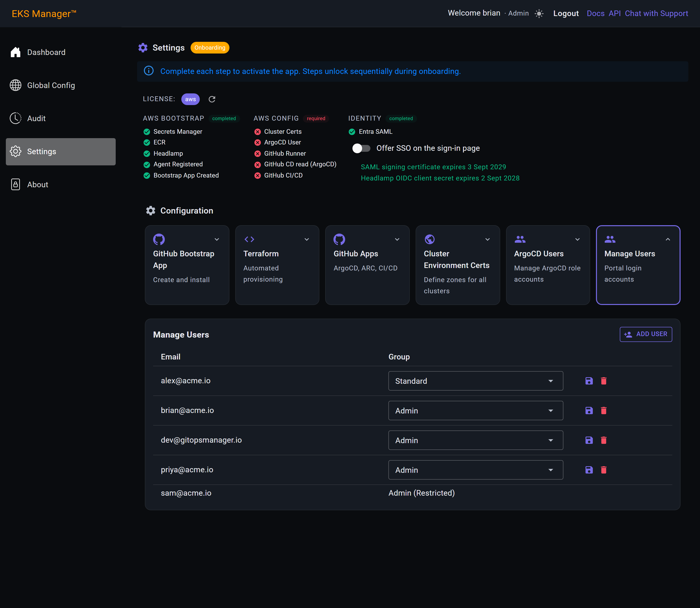Collapse the Manage Users card chevron
Screen dimensions: 700x608
click(x=668, y=239)
